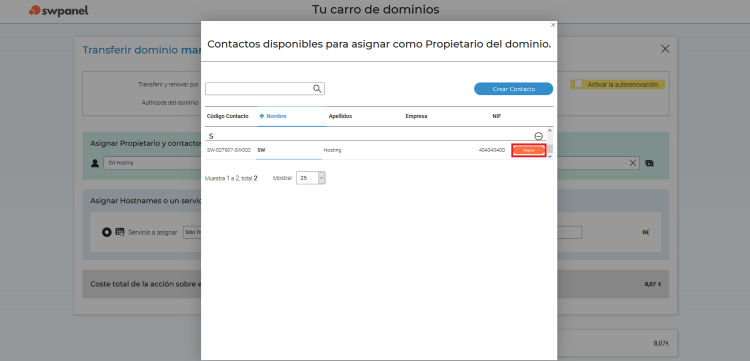Click the calendar icon beside Servicio a asignar

120,232
